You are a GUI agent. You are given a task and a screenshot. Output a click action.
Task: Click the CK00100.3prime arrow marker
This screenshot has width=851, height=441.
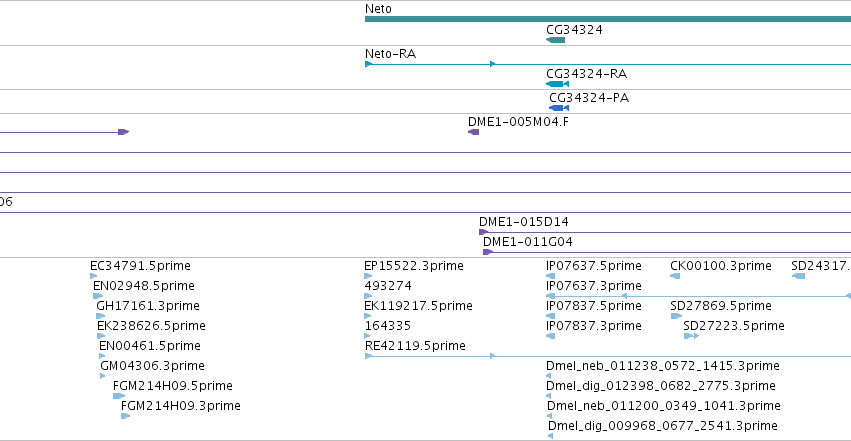675,276
